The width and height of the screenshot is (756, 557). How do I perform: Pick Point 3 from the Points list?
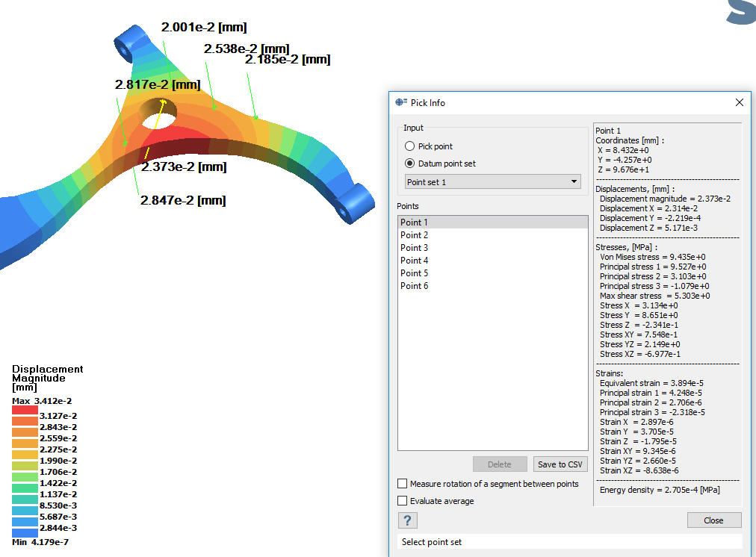415,248
